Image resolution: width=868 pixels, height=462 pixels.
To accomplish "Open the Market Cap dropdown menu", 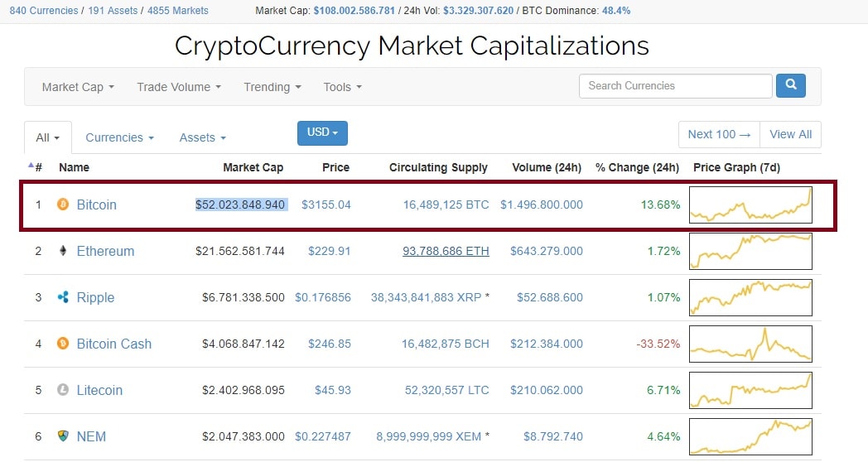I will [x=78, y=87].
